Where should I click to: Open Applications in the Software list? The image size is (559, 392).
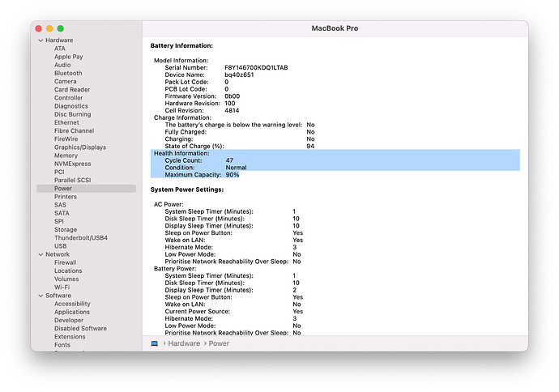pos(72,312)
